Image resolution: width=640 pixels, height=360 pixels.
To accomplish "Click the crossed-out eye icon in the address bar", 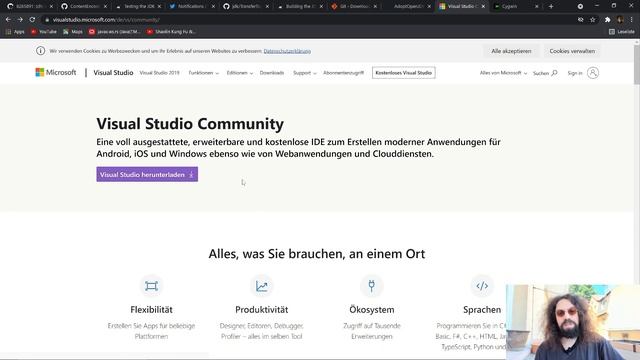I will pos(580,20).
